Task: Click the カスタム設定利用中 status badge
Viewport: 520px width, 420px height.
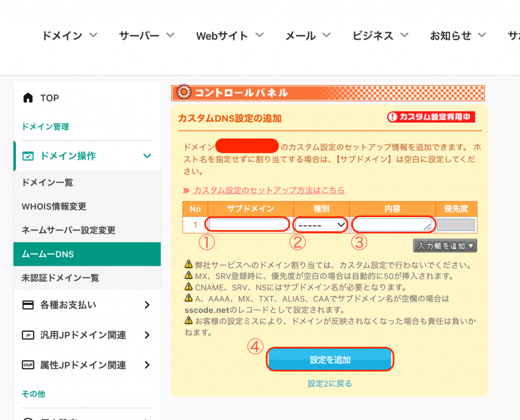Action: click(x=431, y=117)
